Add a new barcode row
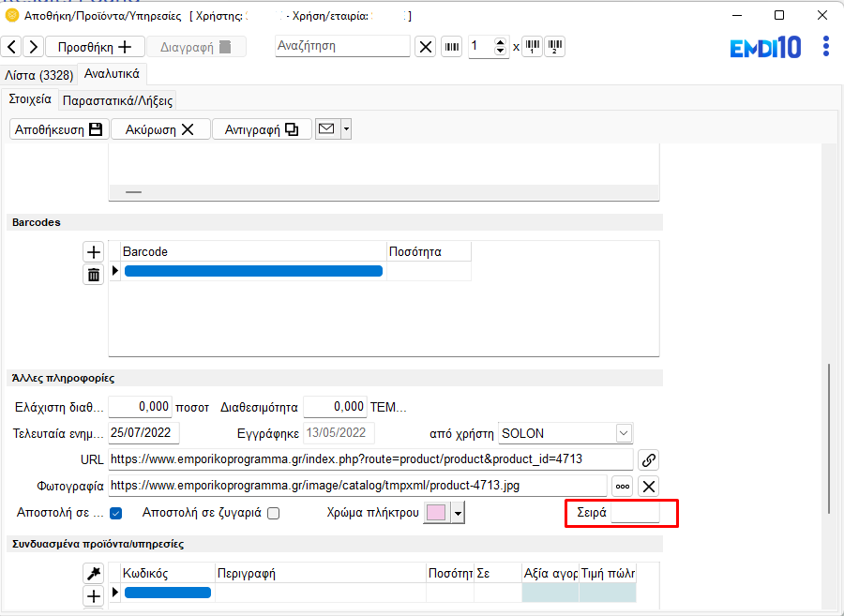 [93, 252]
